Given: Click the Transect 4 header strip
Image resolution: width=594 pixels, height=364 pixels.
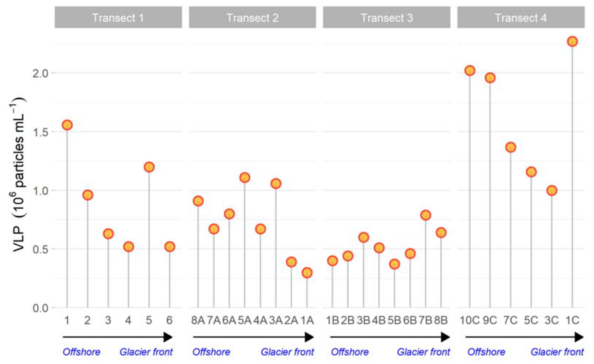Looking at the screenshot, I should click(521, 18).
